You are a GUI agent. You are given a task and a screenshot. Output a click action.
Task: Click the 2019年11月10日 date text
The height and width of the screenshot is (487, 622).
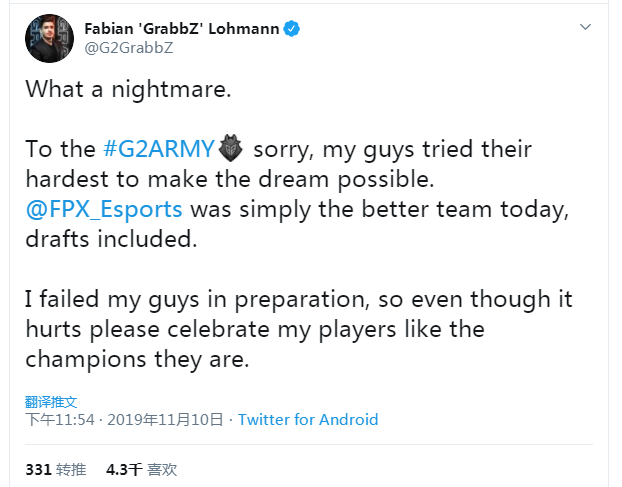[165, 420]
